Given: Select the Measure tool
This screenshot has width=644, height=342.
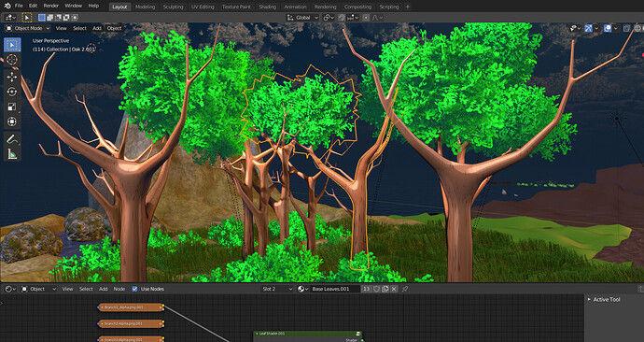Looking at the screenshot, I should click(x=12, y=154).
